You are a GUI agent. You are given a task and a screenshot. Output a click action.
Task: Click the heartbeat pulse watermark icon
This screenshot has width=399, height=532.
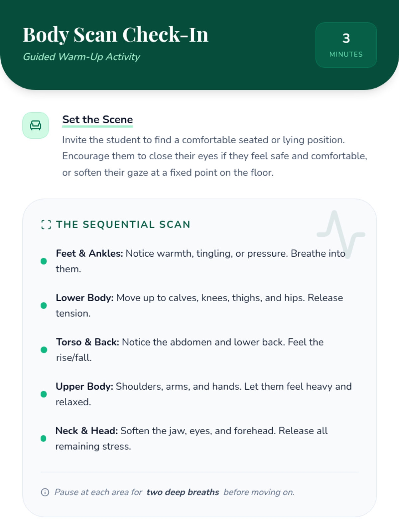tap(341, 234)
